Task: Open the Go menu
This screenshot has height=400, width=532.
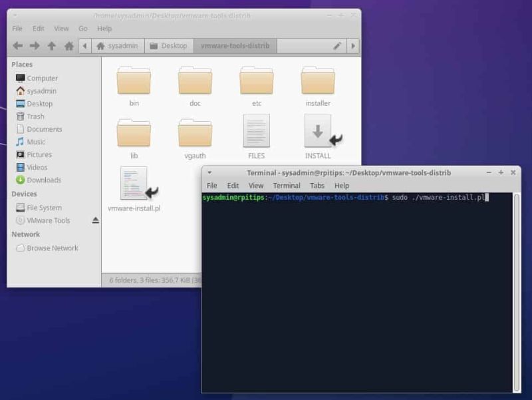Action: [x=82, y=29]
